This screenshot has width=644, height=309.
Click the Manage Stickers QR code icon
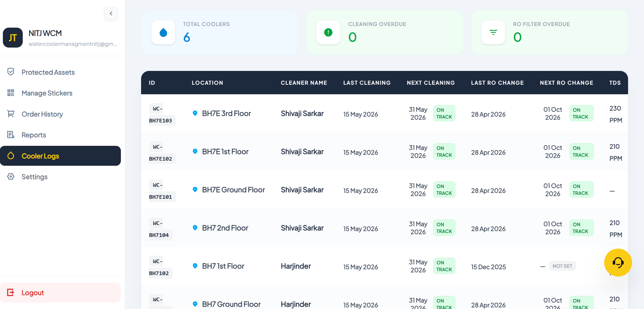(x=11, y=93)
